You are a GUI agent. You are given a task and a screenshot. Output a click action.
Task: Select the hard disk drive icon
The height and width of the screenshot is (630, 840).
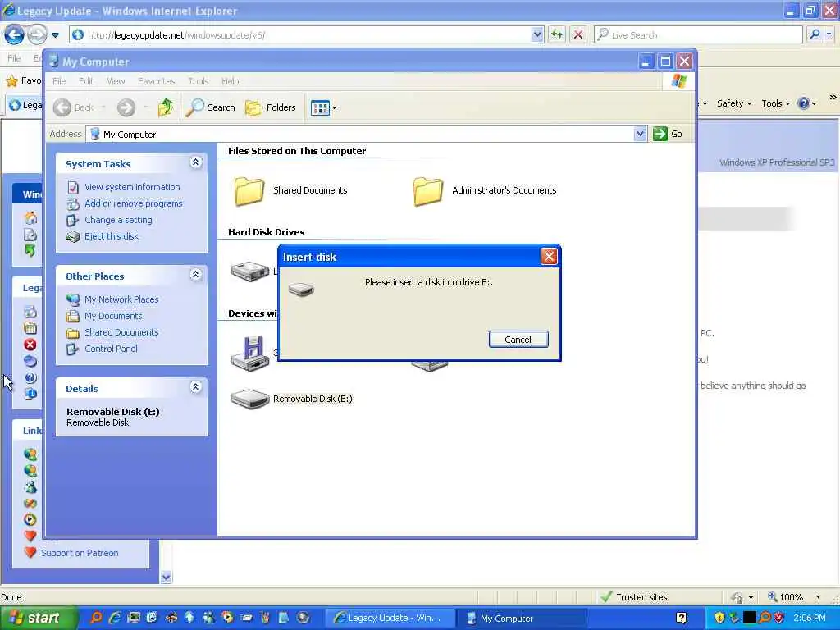click(x=249, y=271)
